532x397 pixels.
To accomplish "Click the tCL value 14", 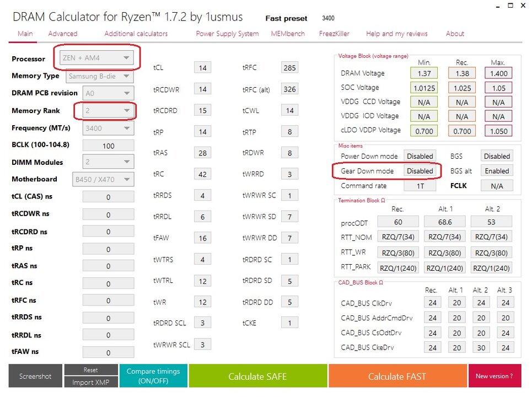I will tap(202, 67).
